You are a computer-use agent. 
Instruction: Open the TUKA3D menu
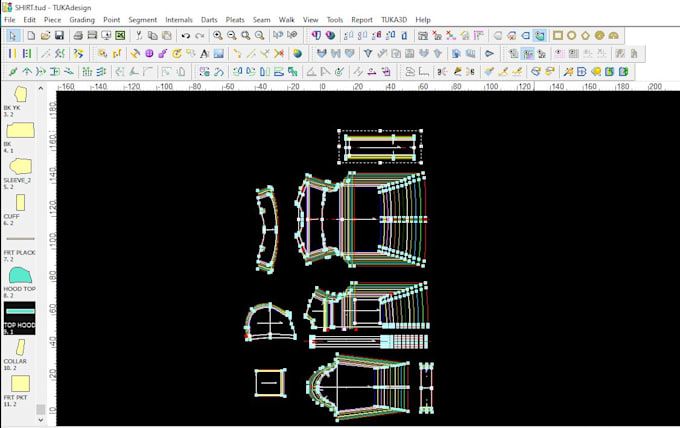coord(393,19)
